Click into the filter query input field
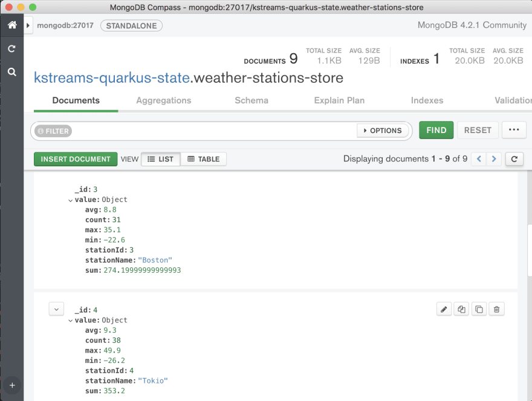This screenshot has height=401, width=532. (214, 131)
